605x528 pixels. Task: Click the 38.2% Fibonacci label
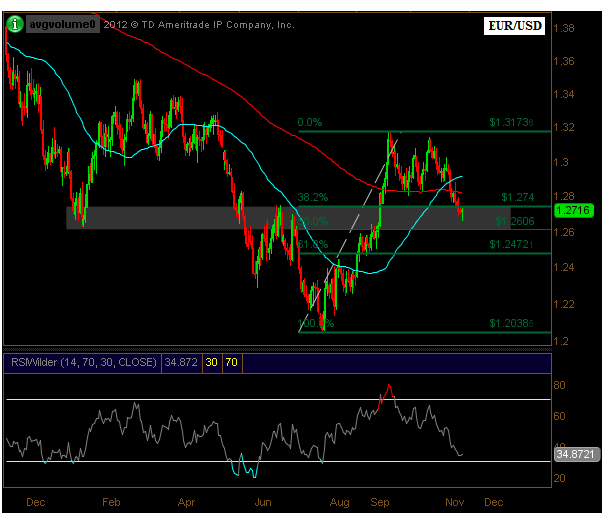[x=313, y=197]
